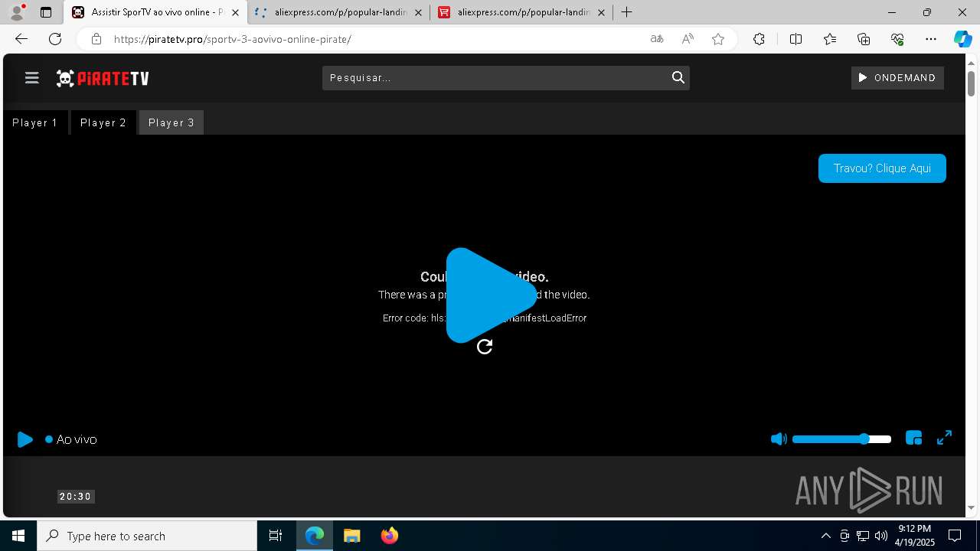
Task: Click the large blue play button
Action: point(490,295)
